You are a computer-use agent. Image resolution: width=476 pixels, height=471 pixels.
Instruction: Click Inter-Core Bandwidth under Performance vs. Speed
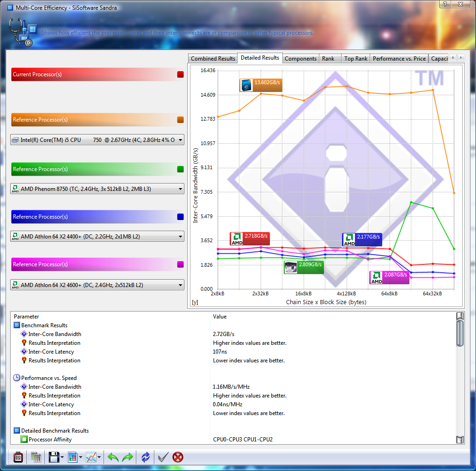(55, 387)
